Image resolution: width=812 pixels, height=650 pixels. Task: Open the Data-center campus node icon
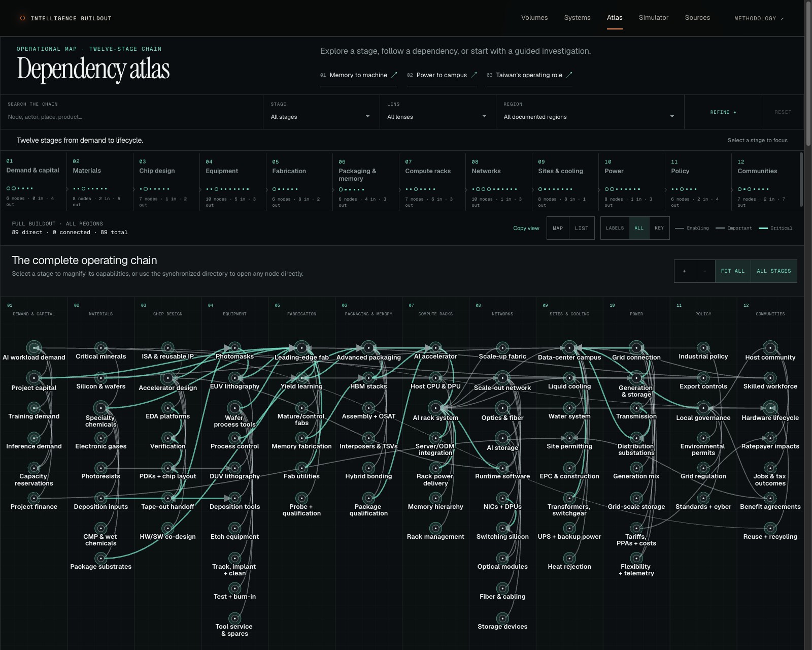(569, 348)
